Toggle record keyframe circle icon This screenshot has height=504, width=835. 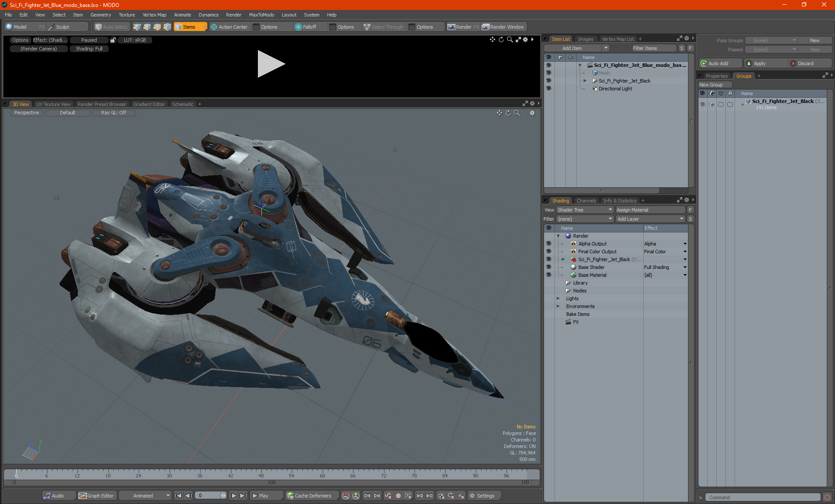398,496
